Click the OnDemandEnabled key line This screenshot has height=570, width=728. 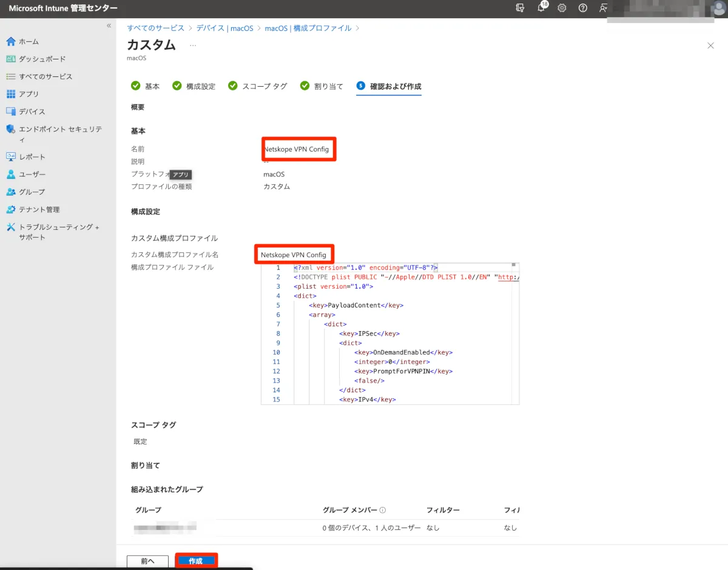pos(403,352)
